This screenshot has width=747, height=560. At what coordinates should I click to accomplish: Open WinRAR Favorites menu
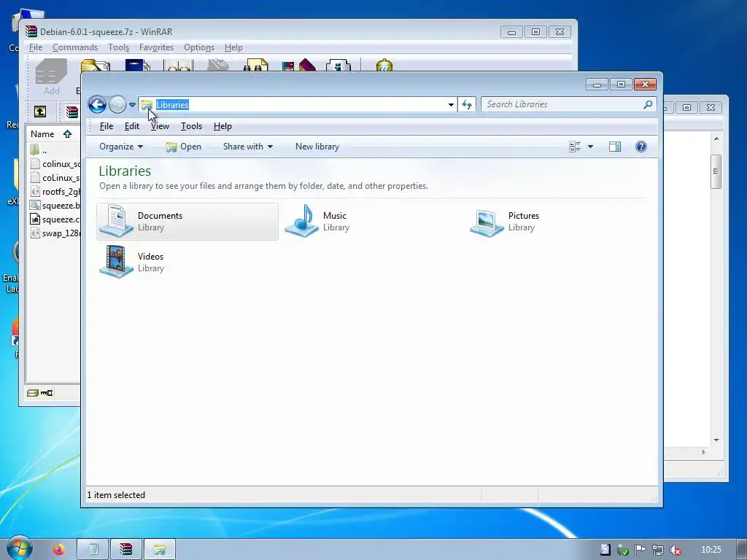[156, 47]
